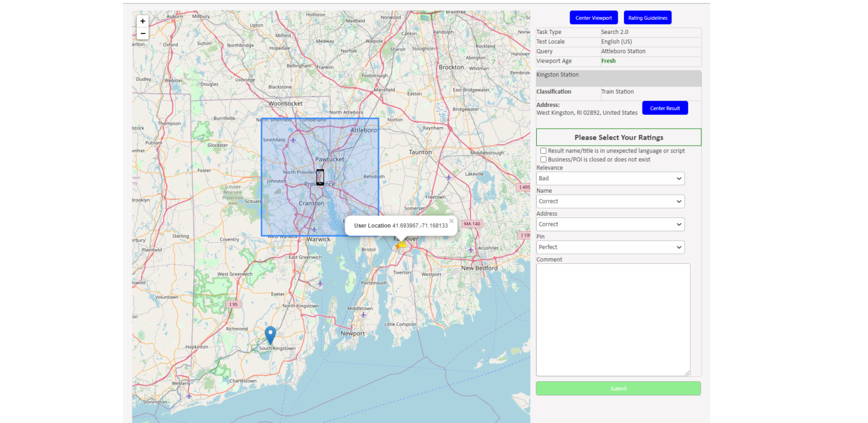
Task: Click the MA 140 route shield label
Action: tap(472, 224)
